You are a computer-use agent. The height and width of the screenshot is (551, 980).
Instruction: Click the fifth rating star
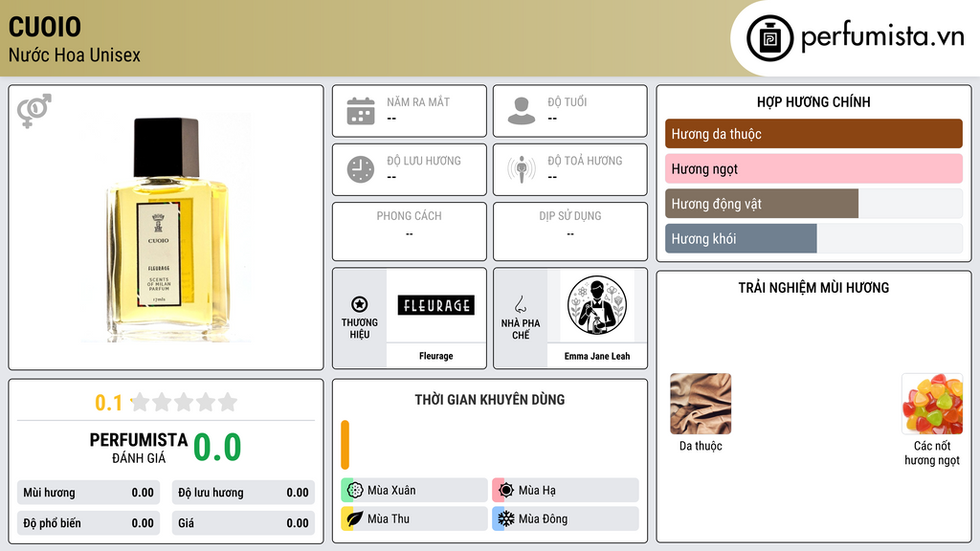click(228, 402)
